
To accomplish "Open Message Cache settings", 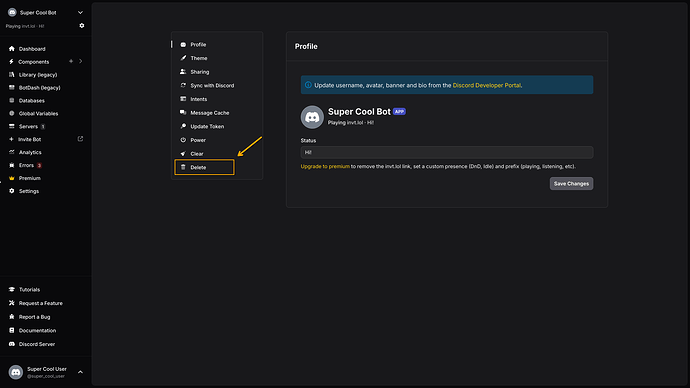I will tap(209, 113).
